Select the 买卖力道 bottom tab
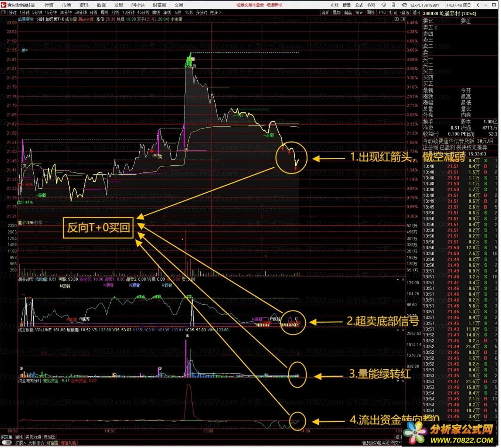Screen dimensions: 501x448 33,437
